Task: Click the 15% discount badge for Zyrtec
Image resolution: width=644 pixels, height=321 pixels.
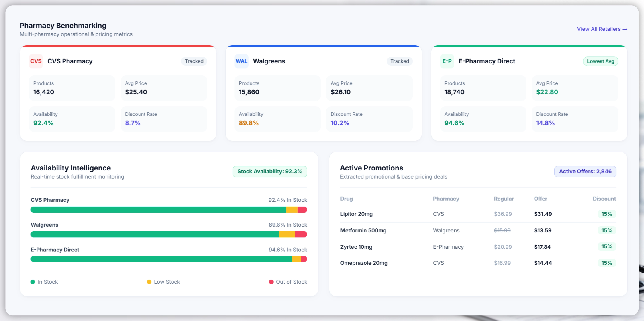Action: click(607, 247)
